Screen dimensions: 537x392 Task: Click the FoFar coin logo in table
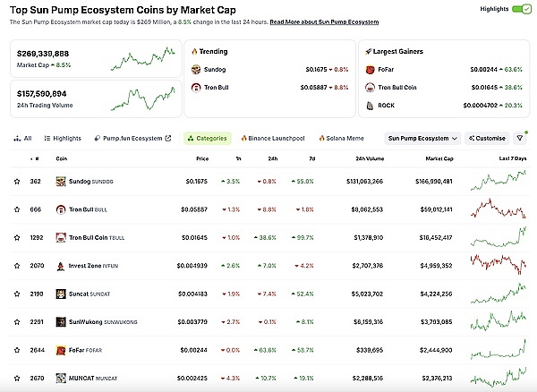[61, 350]
